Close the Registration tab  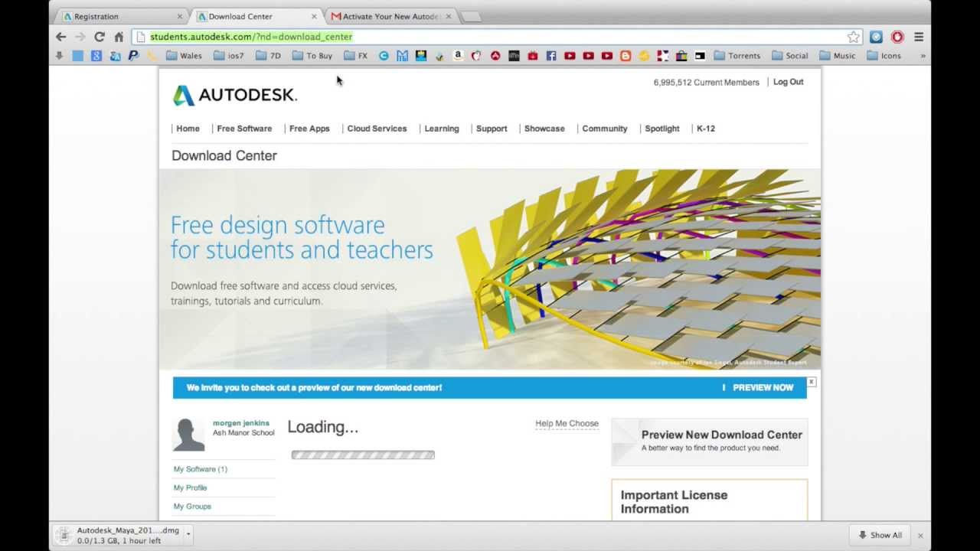pos(180,16)
